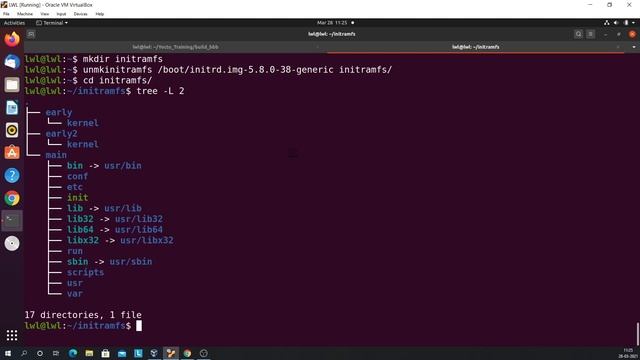The height and width of the screenshot is (360, 640).
Task: Click the 'scripts' directory entry
Action: coord(85,272)
